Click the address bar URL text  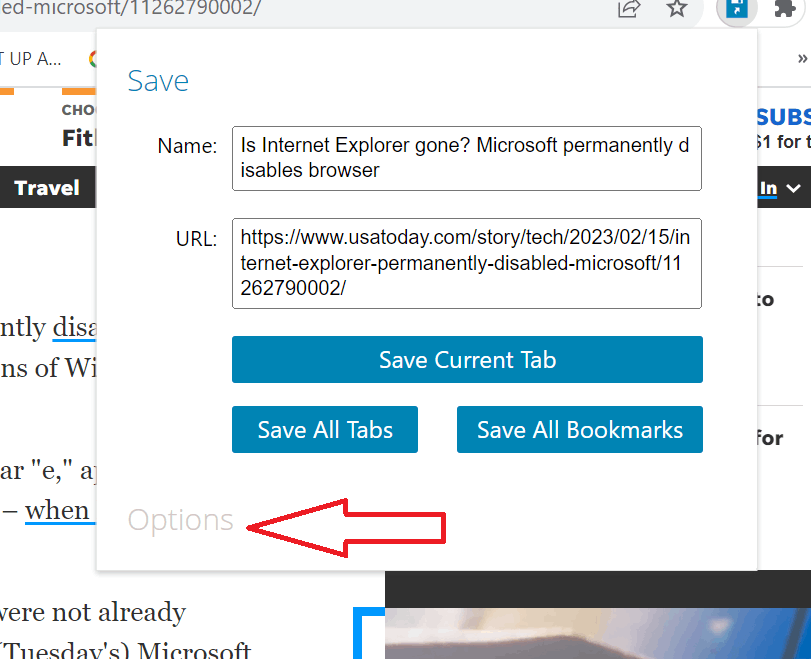pyautogui.click(x=130, y=8)
